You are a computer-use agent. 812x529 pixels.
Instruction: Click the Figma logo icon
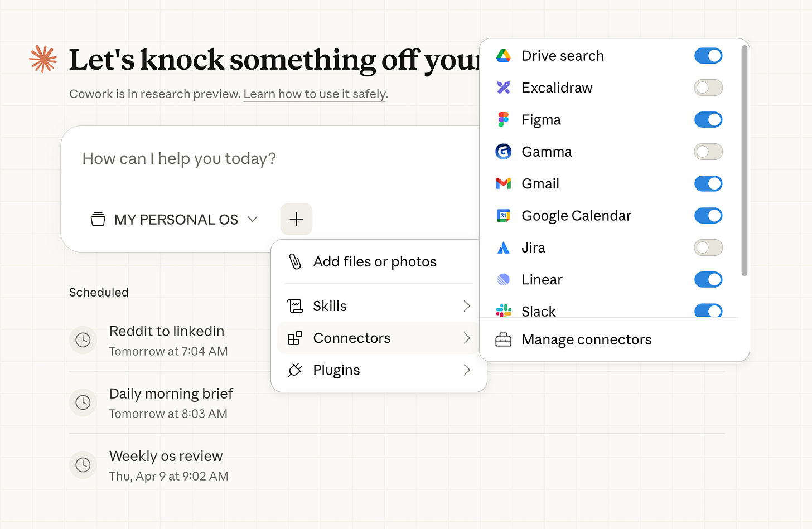point(504,119)
